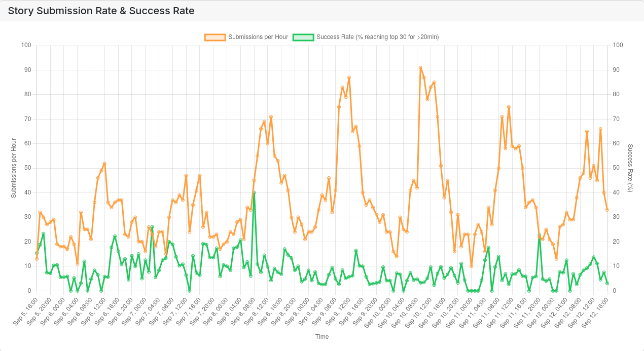Click the right "Success Rate (%)" axis title
Image resolution: width=644 pixels, height=351 pixels.
[x=630, y=168]
